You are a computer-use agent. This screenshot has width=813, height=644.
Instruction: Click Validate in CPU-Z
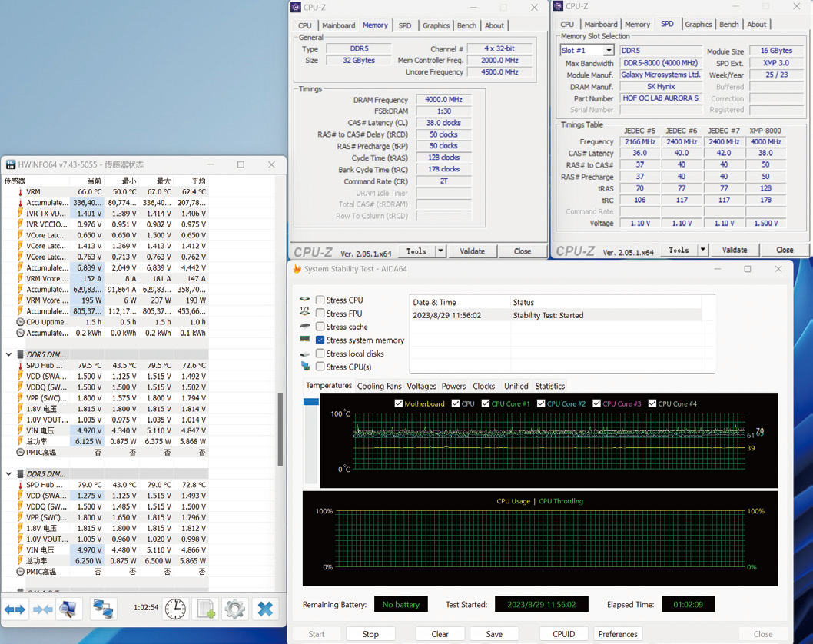point(473,251)
